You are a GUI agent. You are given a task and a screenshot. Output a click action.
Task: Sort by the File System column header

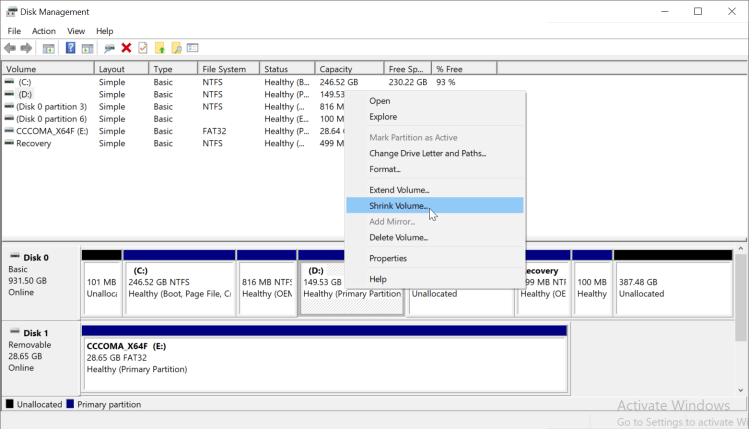pos(228,69)
